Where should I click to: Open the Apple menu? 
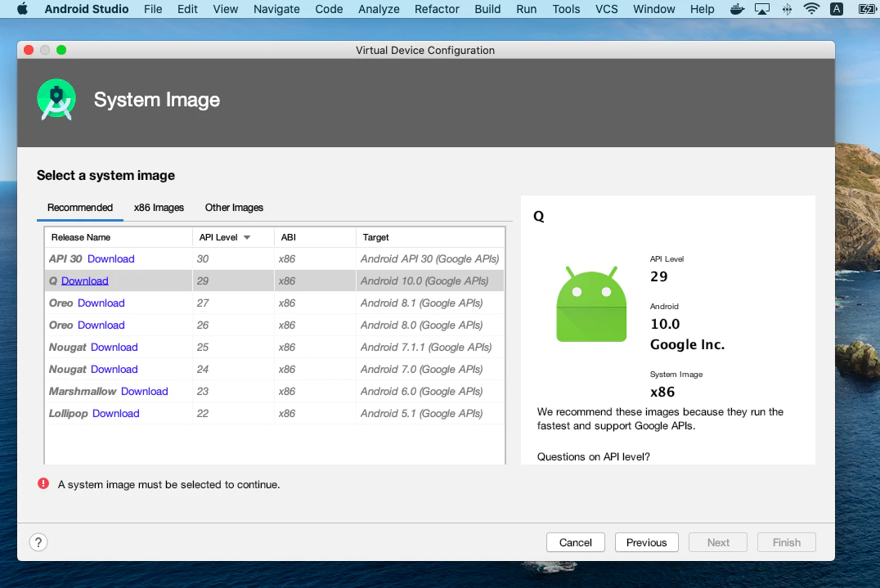(22, 9)
